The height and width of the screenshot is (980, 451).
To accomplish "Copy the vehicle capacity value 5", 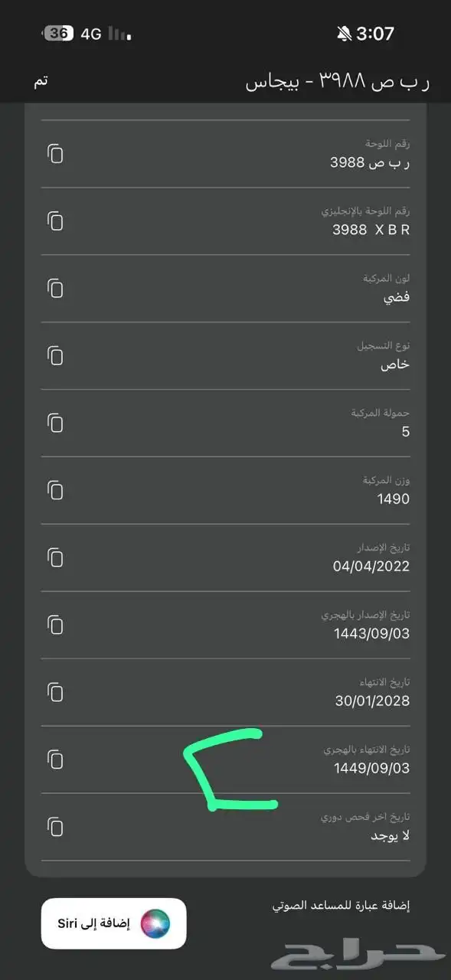I will (x=54, y=423).
